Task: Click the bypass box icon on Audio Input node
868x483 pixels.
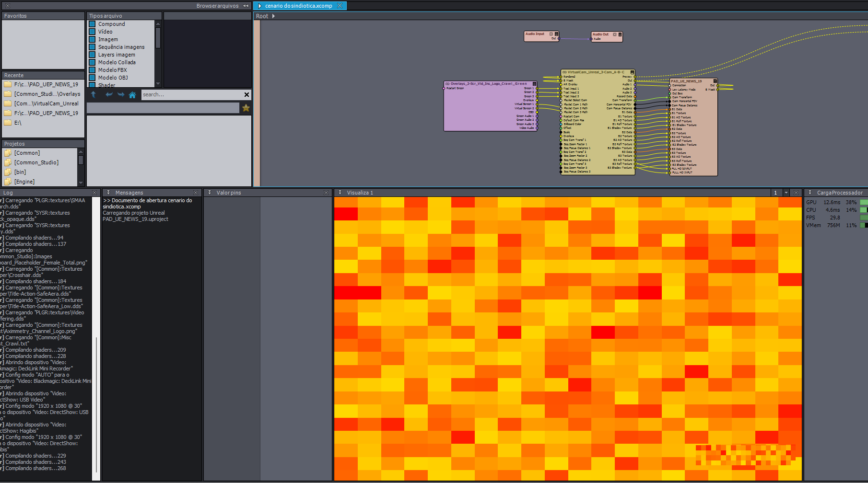Action: pyautogui.click(x=551, y=34)
